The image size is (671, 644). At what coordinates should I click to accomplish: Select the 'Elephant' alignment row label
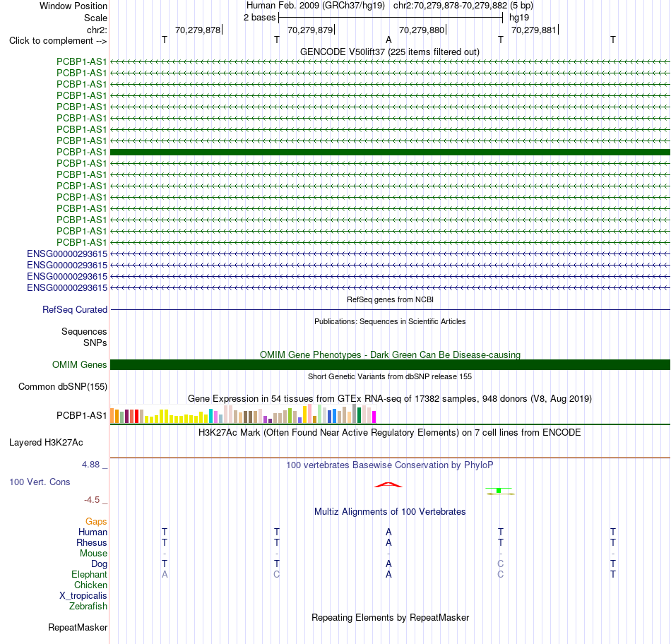89,574
